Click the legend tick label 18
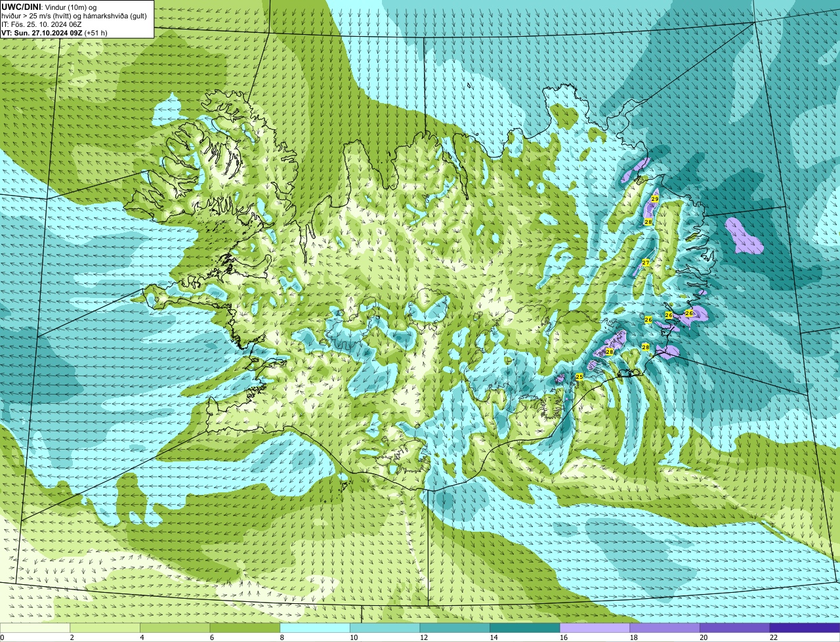Viewport: 840px width, 642px height. point(633,637)
